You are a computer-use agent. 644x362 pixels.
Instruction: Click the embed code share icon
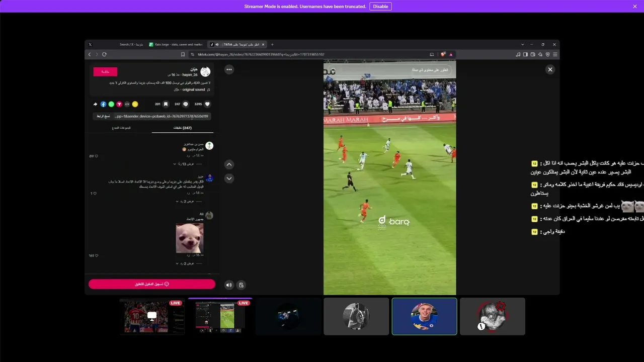coord(127,104)
